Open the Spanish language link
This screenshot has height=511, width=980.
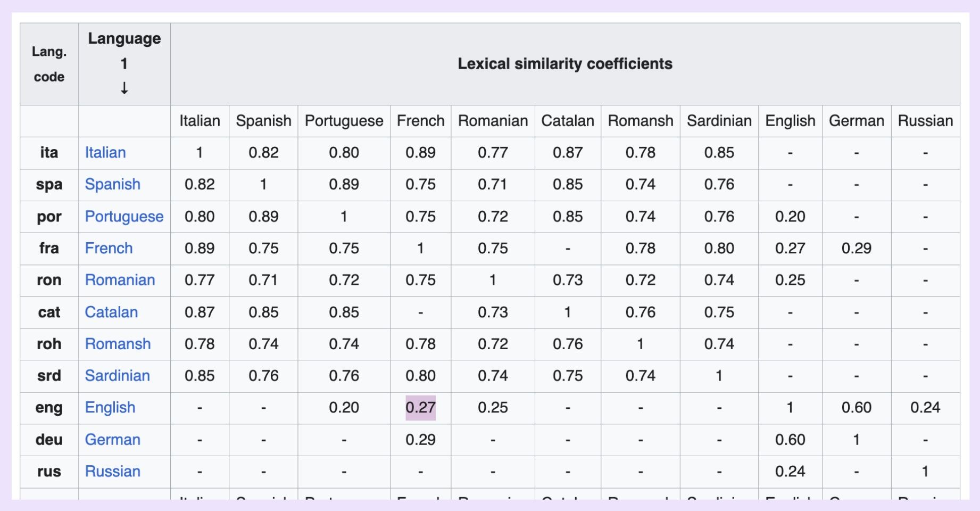pos(112,184)
